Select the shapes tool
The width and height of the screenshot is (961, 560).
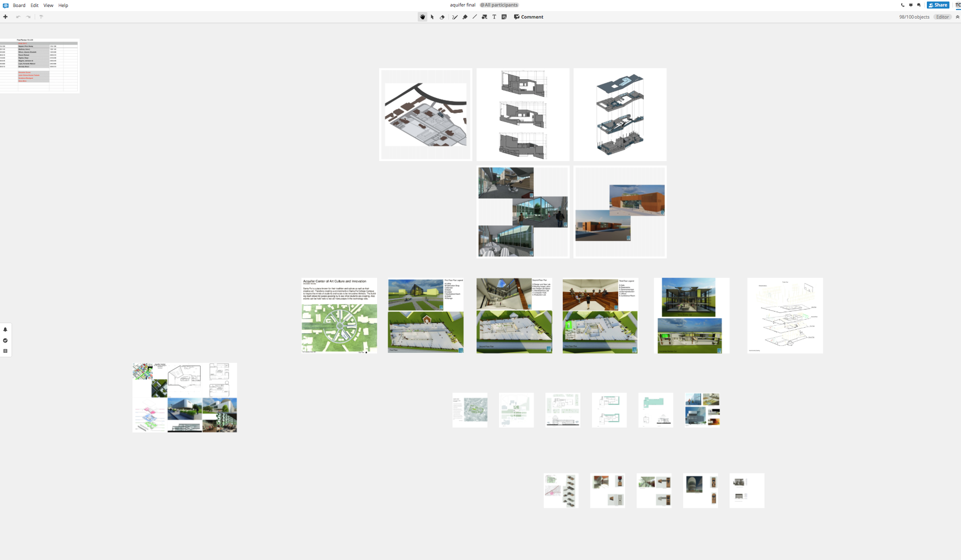point(485,17)
